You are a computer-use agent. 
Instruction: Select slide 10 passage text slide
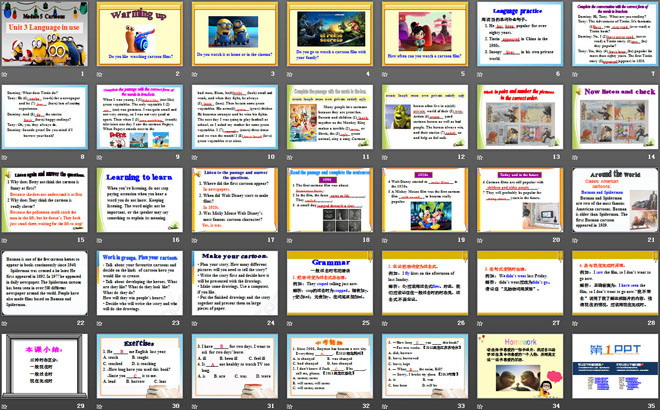pos(235,117)
